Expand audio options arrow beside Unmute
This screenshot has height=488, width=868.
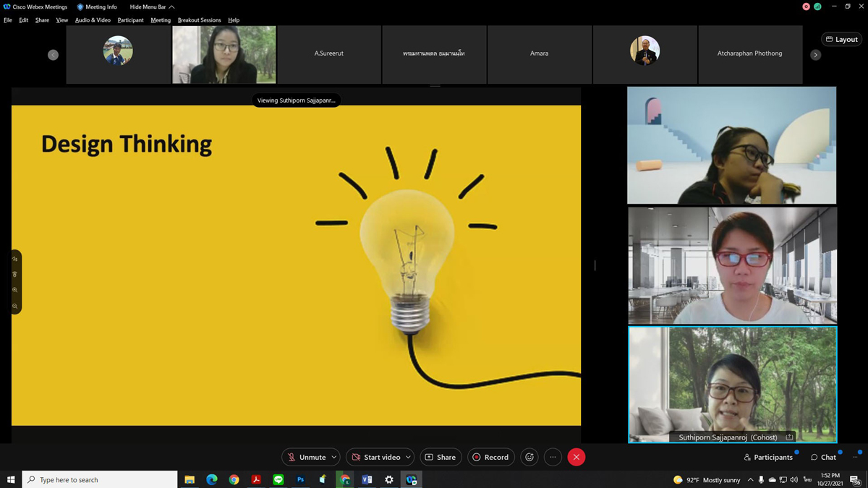(333, 457)
